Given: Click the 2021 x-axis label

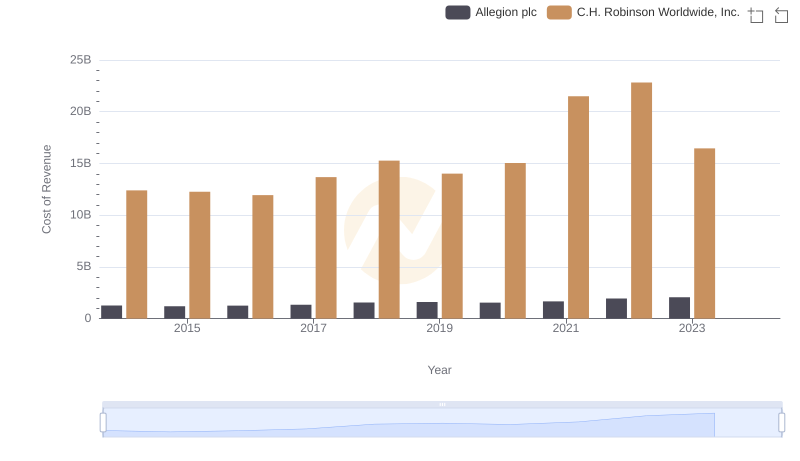Looking at the screenshot, I should 566,328.
